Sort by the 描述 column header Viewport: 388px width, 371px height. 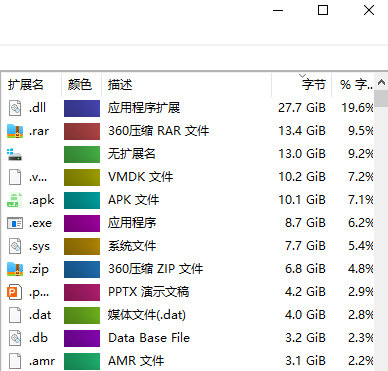click(186, 85)
